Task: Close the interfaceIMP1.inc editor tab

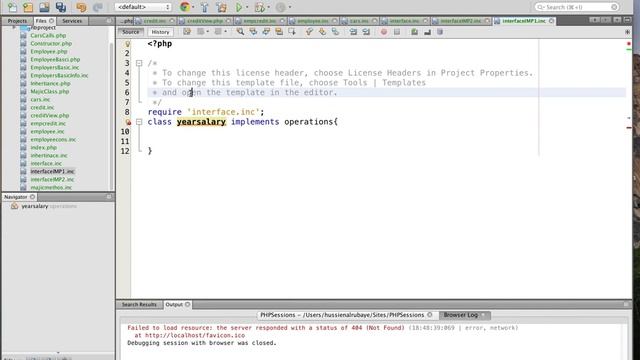Action: pyautogui.click(x=551, y=21)
